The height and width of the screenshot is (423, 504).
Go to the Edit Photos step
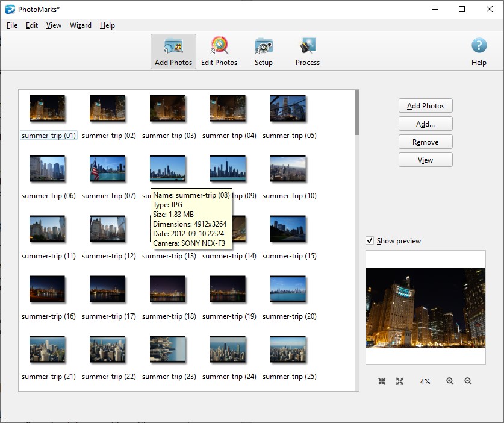click(x=219, y=52)
